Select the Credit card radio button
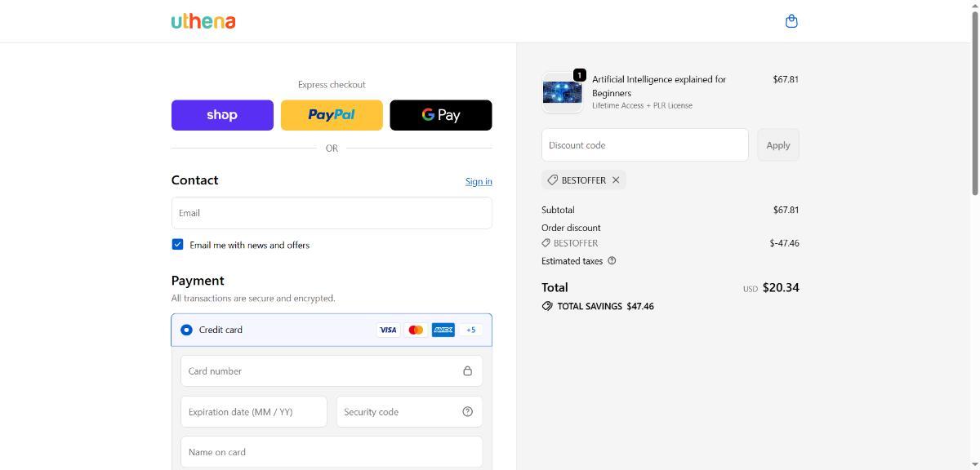This screenshot has width=980, height=470. pyautogui.click(x=186, y=330)
